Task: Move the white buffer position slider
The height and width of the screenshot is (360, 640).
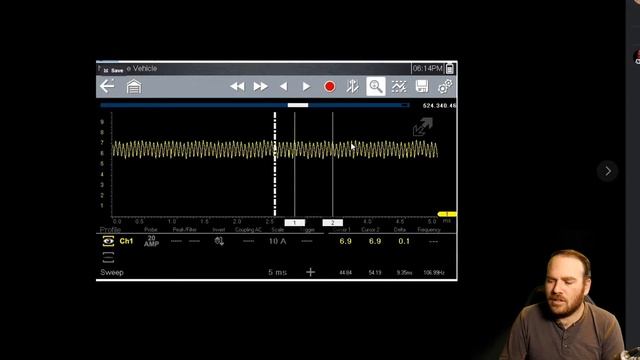Action: 298,105
